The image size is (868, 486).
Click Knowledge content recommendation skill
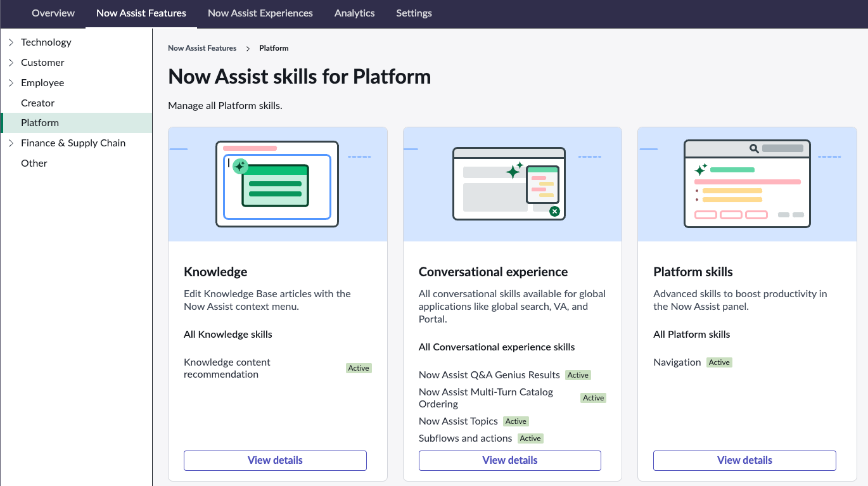click(227, 368)
